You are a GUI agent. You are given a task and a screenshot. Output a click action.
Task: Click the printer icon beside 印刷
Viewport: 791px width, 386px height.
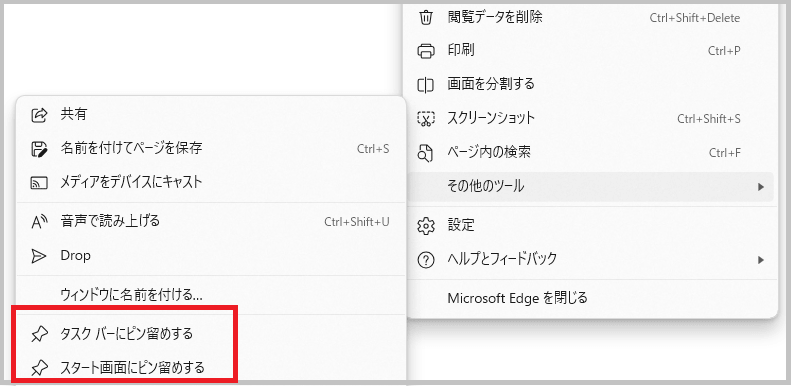426,50
